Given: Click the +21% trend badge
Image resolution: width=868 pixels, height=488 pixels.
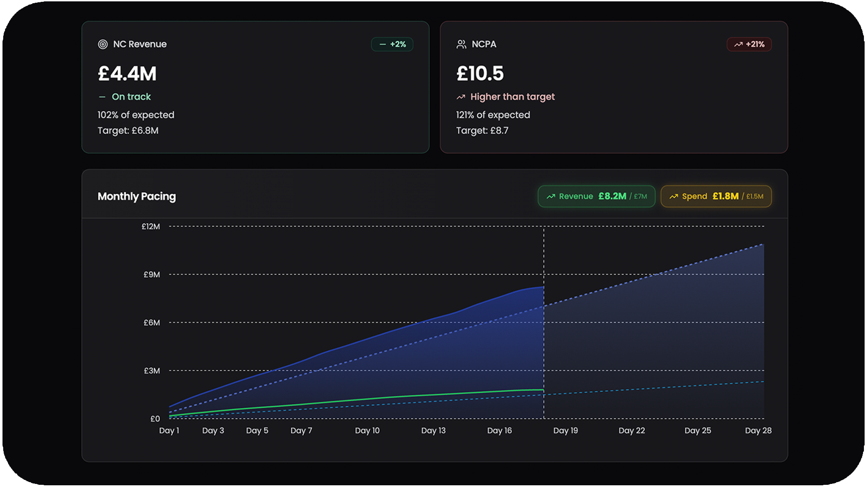Looking at the screenshot, I should 749,44.
